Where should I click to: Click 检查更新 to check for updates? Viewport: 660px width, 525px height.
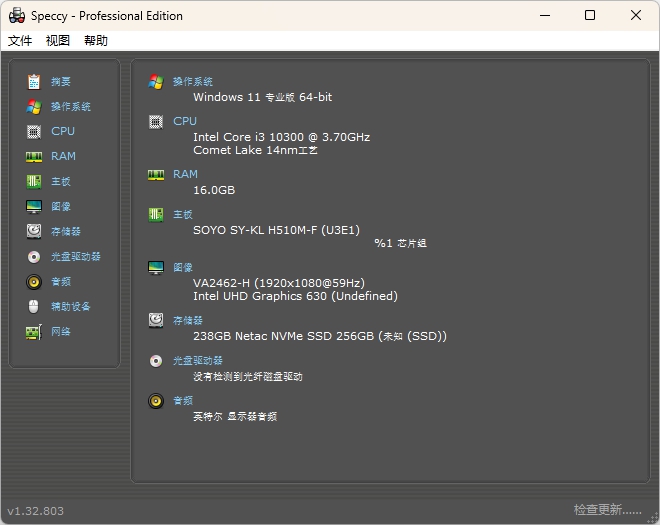click(607, 510)
